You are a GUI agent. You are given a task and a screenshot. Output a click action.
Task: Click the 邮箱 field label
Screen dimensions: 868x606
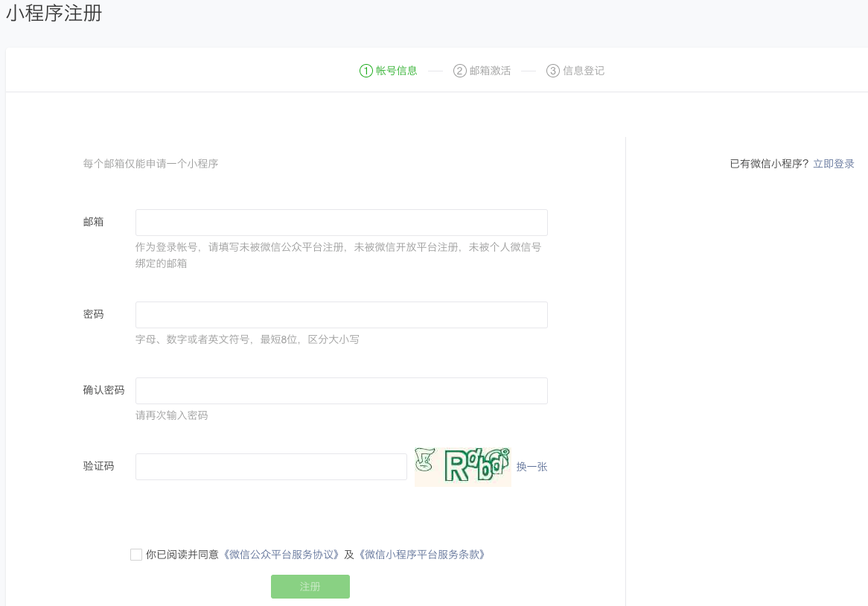click(x=94, y=222)
